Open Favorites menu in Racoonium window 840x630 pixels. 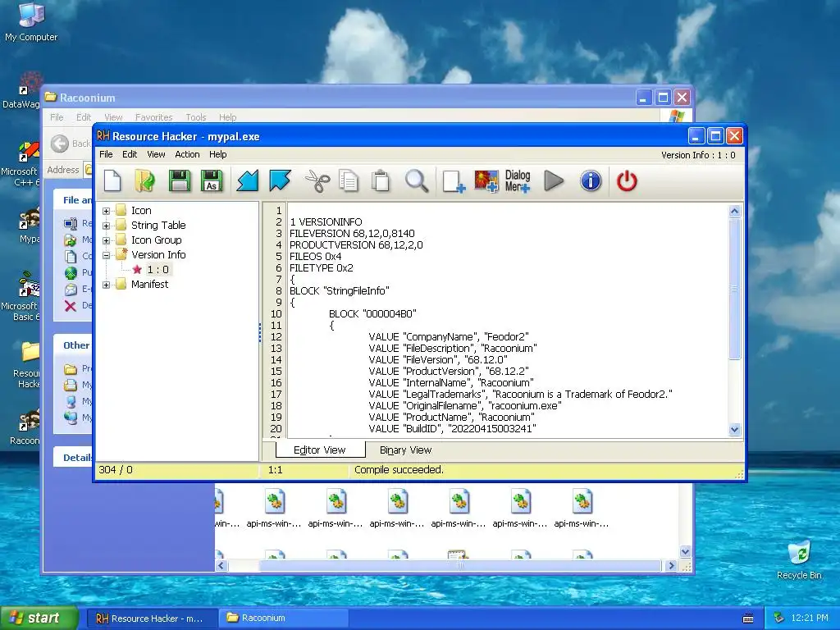pos(153,117)
